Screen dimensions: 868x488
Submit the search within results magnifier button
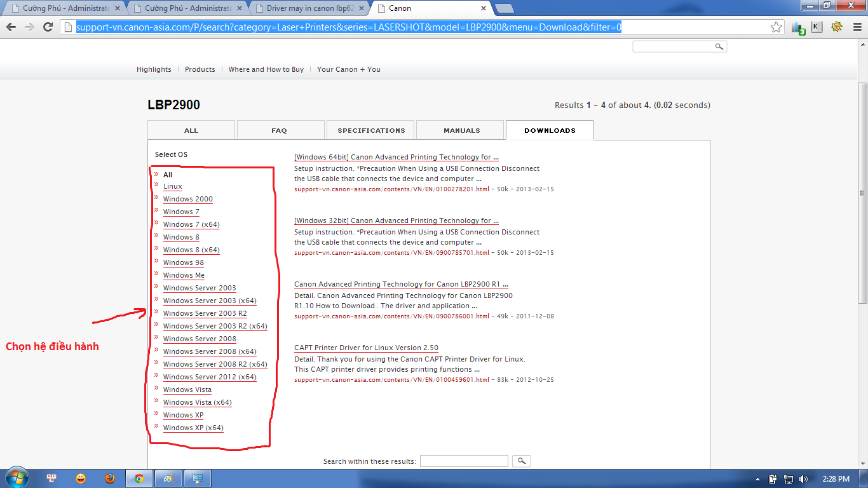[x=521, y=461]
